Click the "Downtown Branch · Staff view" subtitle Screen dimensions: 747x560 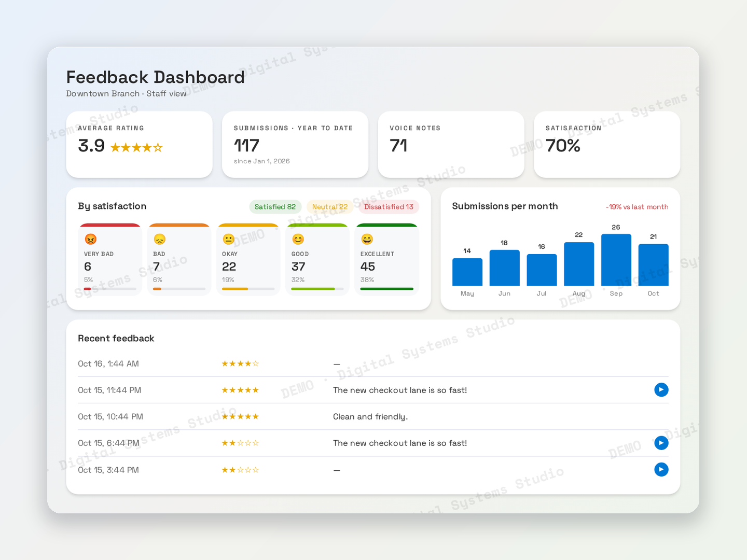click(126, 94)
